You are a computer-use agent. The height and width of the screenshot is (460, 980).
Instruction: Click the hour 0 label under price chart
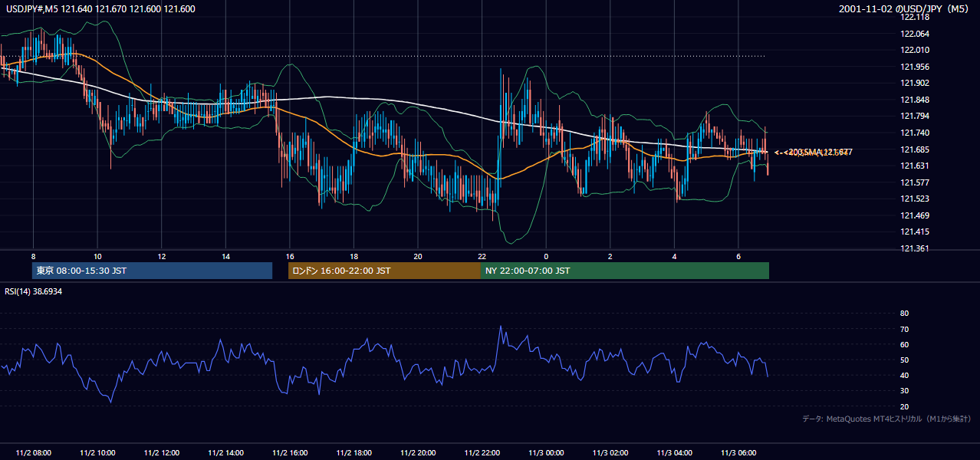tap(546, 256)
